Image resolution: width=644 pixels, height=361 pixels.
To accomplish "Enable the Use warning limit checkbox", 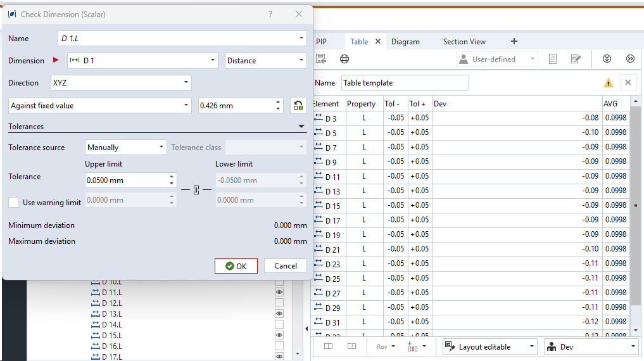I will pyautogui.click(x=14, y=203).
